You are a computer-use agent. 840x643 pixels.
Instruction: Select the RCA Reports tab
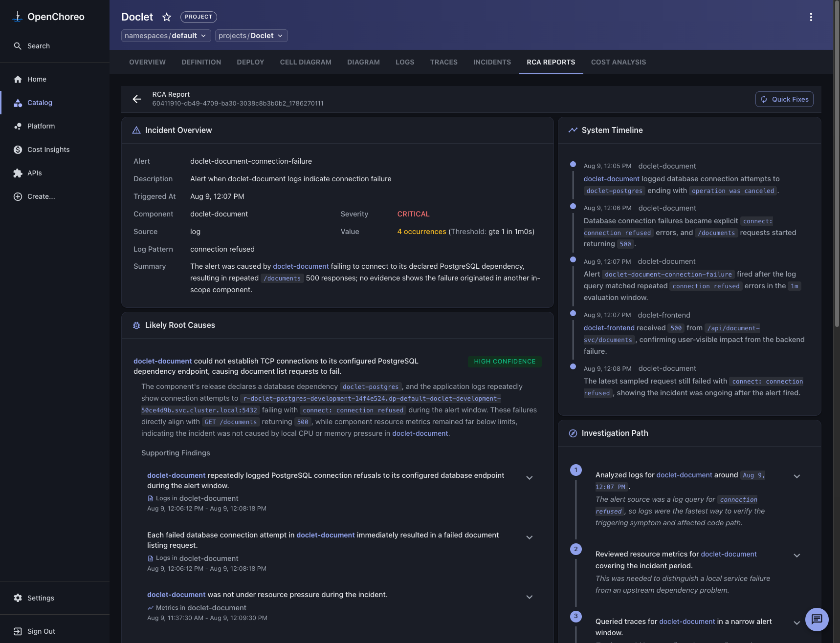pos(551,62)
